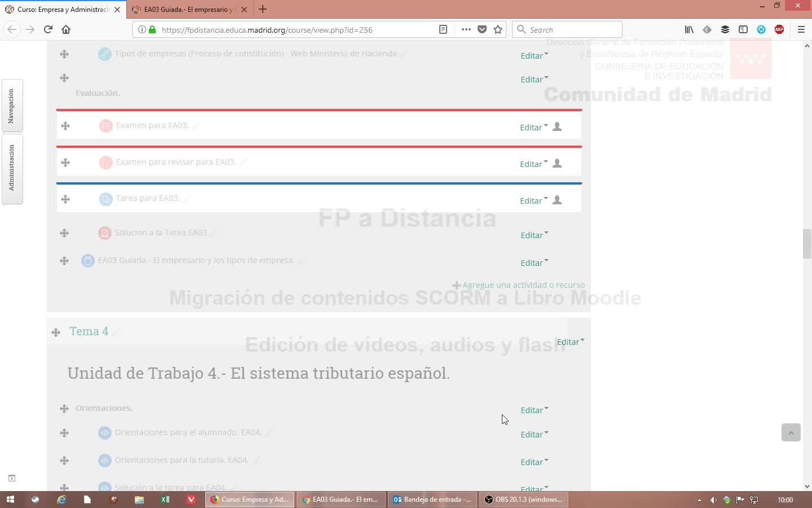Open Editar menu for Examen para revisar
Image resolution: width=812 pixels, height=508 pixels.
pos(534,164)
